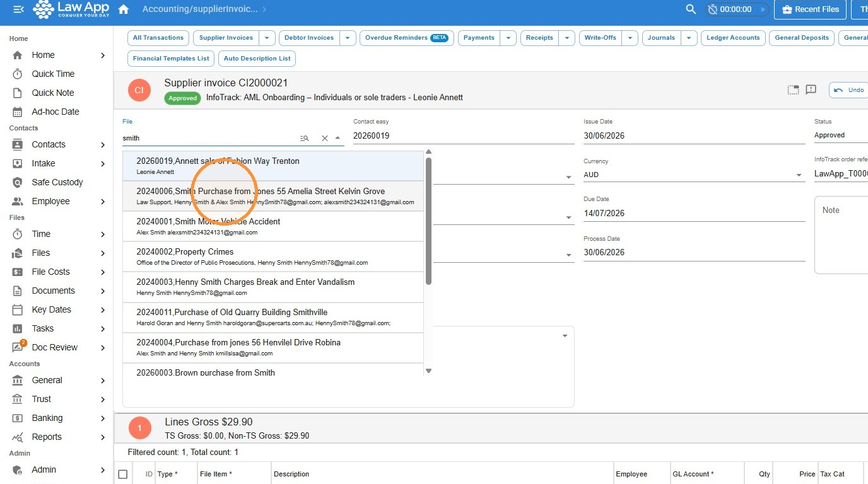
Task: Select file 20240001 Smith Motor Vehicle Accident
Action: coord(273,226)
